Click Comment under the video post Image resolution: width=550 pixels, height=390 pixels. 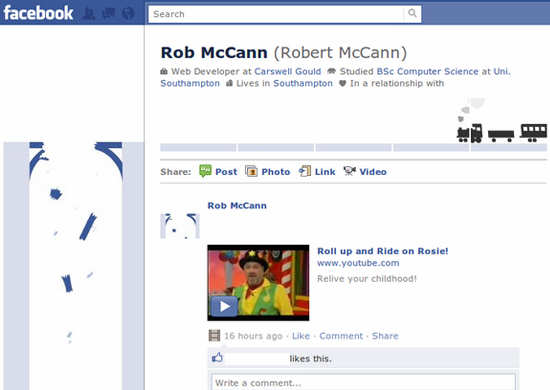tap(341, 336)
